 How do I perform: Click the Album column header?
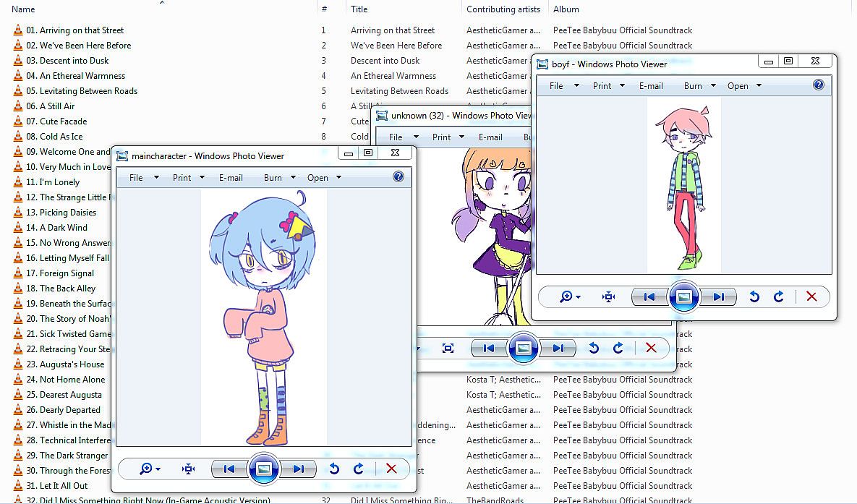[566, 9]
